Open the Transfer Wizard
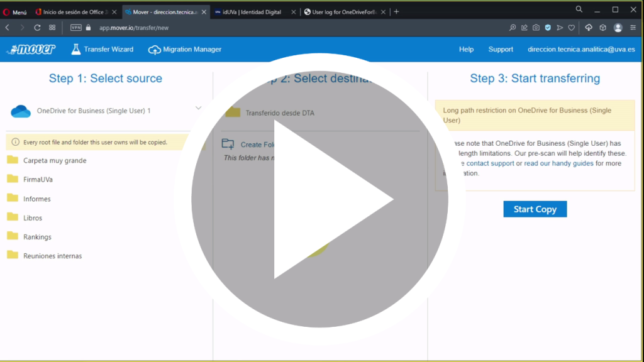 (x=101, y=49)
